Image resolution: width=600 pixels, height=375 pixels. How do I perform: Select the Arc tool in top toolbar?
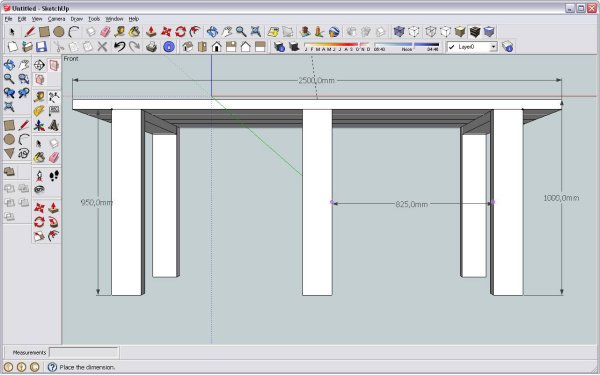click(73, 32)
